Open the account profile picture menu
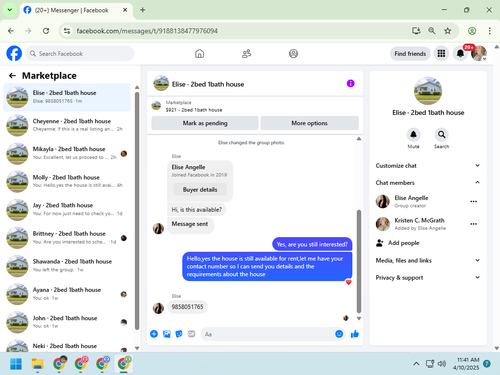This screenshot has height=375, width=500. click(479, 53)
